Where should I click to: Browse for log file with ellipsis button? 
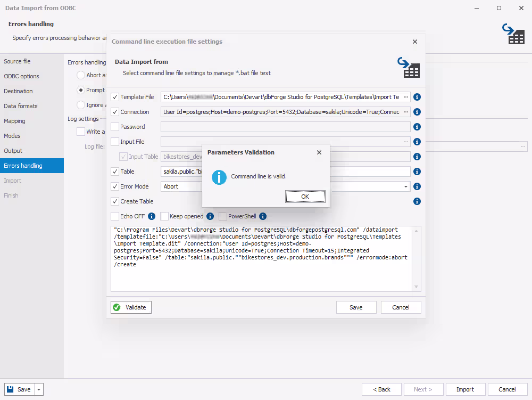pos(523,146)
